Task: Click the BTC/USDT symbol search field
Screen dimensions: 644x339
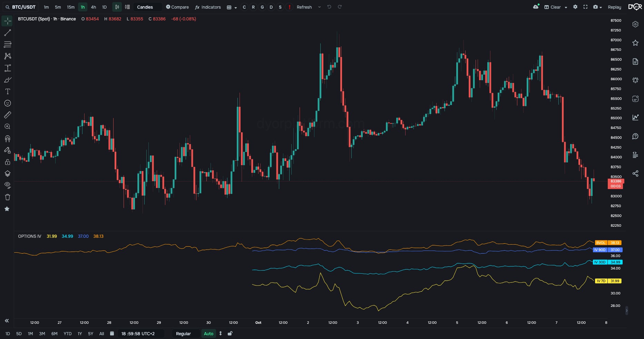Action: point(21,7)
